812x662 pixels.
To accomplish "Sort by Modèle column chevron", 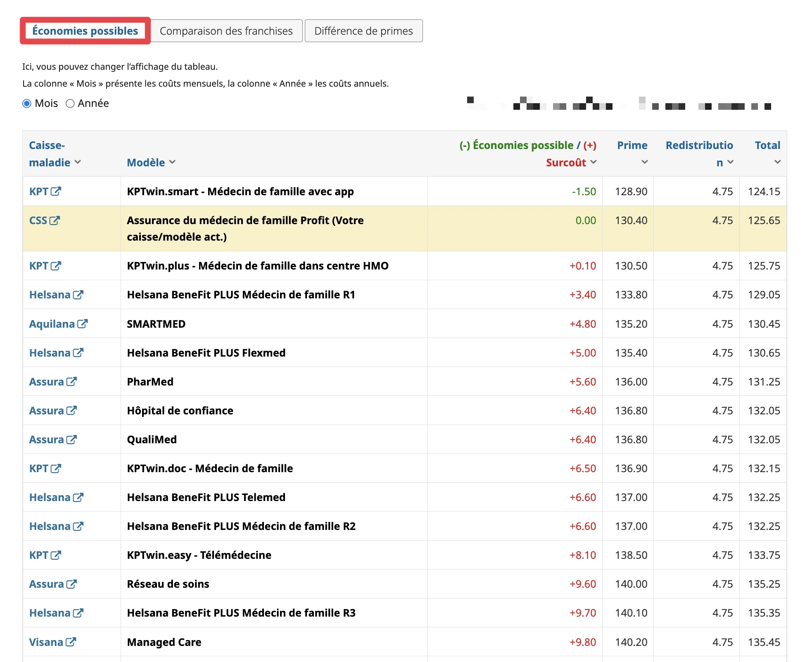I will click(172, 162).
